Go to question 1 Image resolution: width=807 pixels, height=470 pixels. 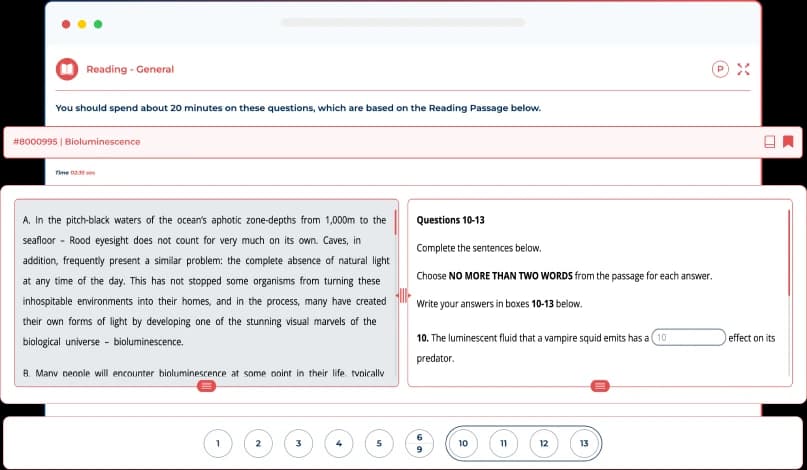pyautogui.click(x=218, y=443)
